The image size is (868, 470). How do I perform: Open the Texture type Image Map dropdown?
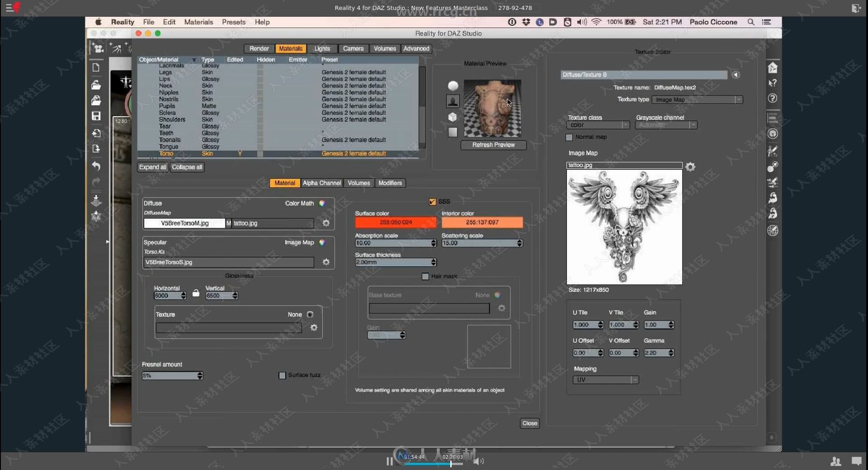tap(697, 100)
